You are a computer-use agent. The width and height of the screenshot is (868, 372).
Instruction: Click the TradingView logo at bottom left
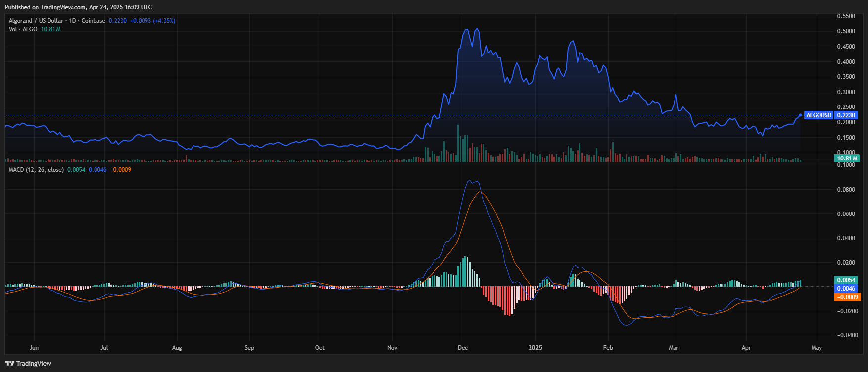[x=28, y=363]
